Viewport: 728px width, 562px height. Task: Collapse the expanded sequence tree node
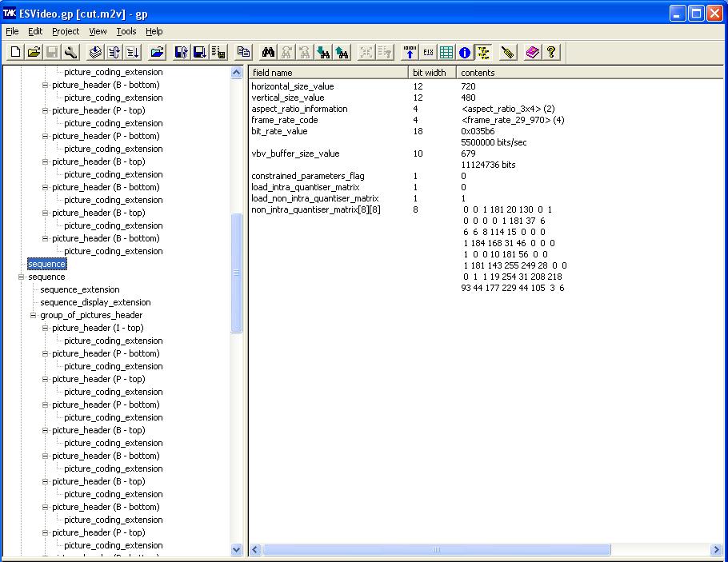(21, 277)
